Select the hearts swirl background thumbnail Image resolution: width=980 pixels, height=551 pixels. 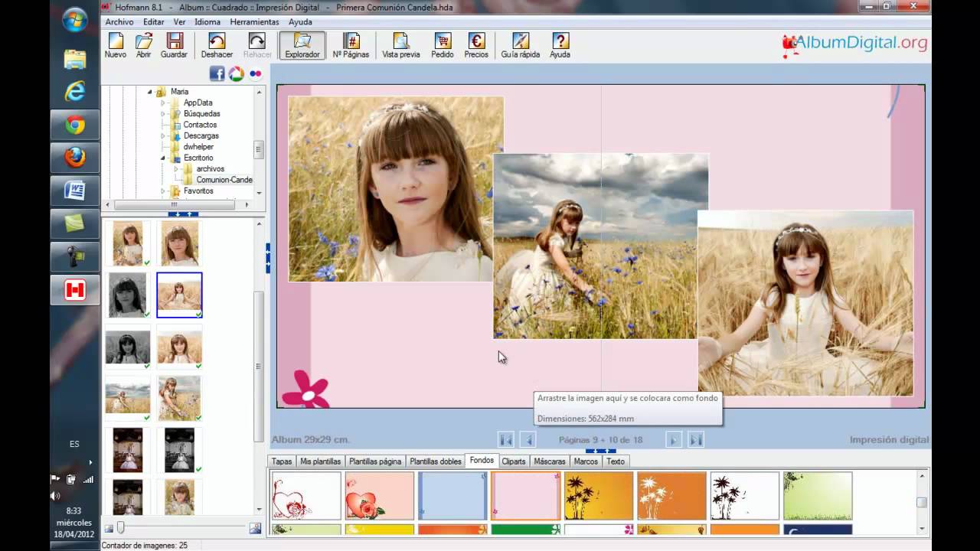pyautogui.click(x=306, y=496)
